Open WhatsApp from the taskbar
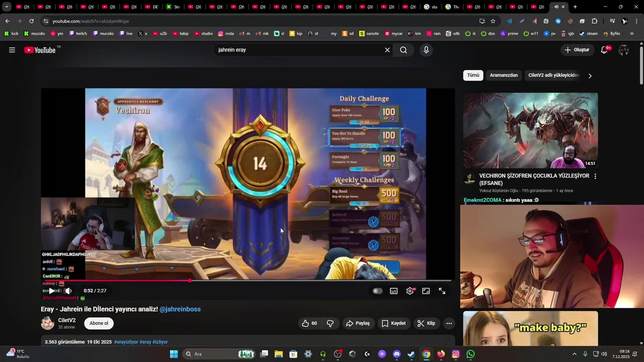The width and height of the screenshot is (644, 362). [470, 354]
